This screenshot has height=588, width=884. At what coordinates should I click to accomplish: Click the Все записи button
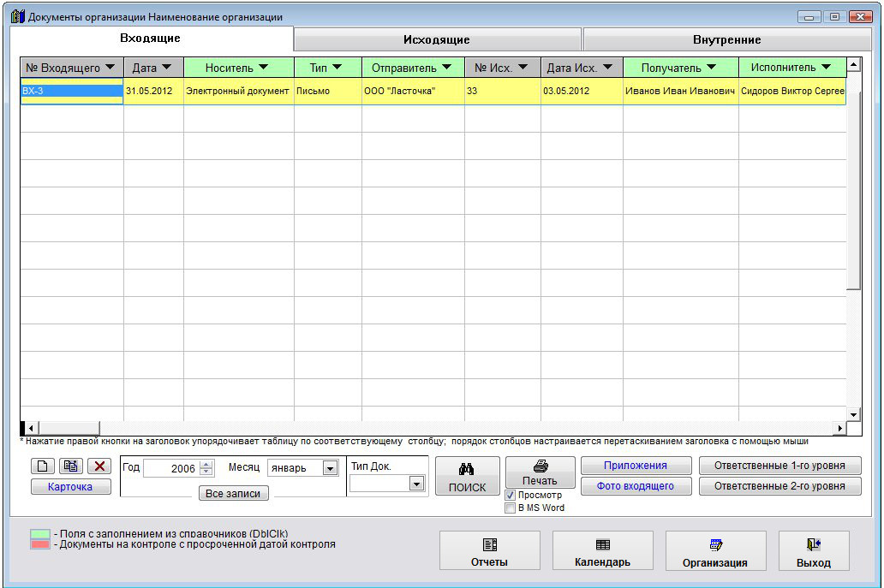[x=233, y=494]
